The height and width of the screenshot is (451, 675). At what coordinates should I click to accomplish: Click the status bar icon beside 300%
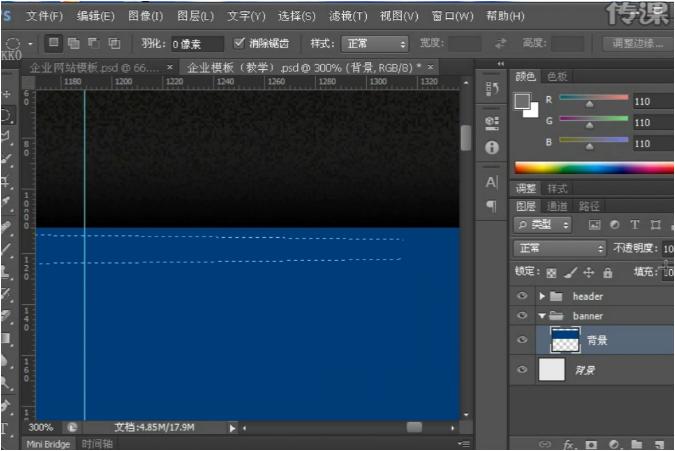[x=72, y=427]
